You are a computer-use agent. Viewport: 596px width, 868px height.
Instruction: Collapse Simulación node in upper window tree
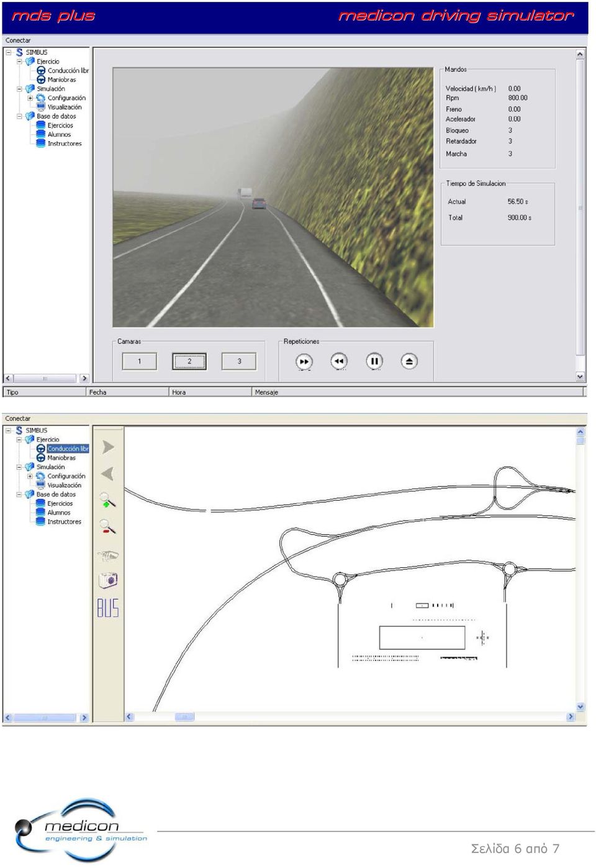click(x=19, y=89)
